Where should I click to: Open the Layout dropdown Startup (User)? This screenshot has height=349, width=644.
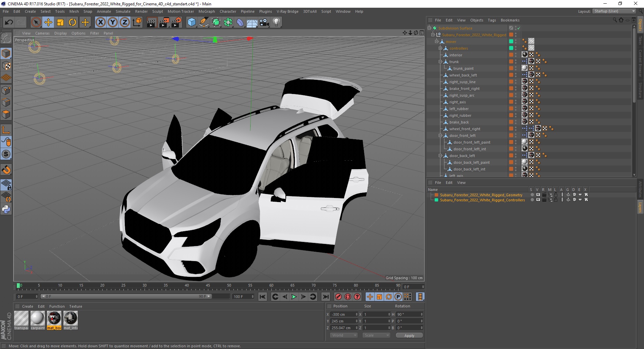[x=614, y=11]
